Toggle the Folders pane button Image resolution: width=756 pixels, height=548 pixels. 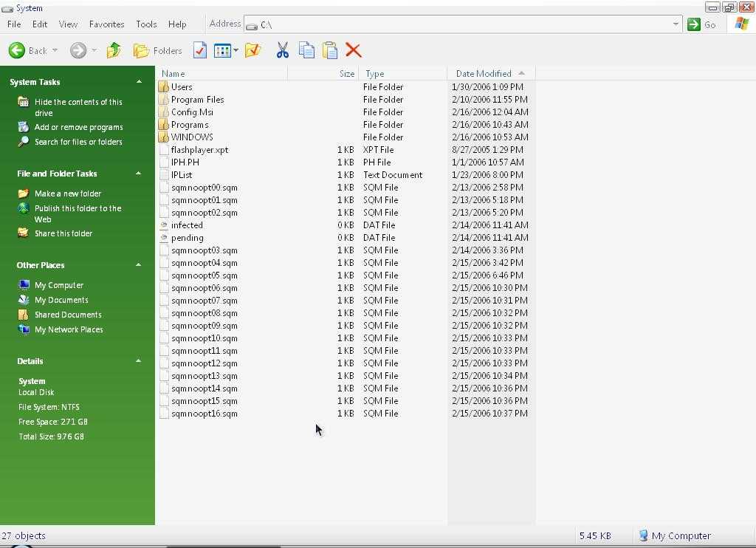(158, 51)
